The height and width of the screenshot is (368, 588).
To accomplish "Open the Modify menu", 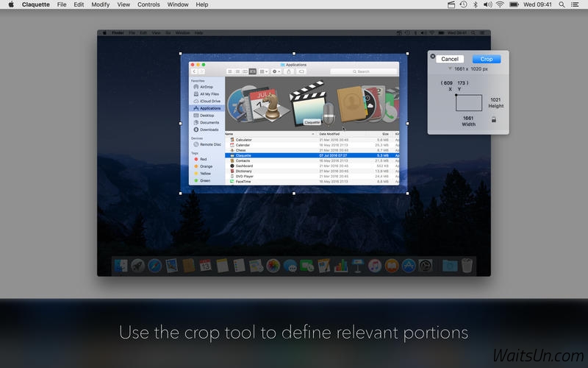I will (x=101, y=4).
